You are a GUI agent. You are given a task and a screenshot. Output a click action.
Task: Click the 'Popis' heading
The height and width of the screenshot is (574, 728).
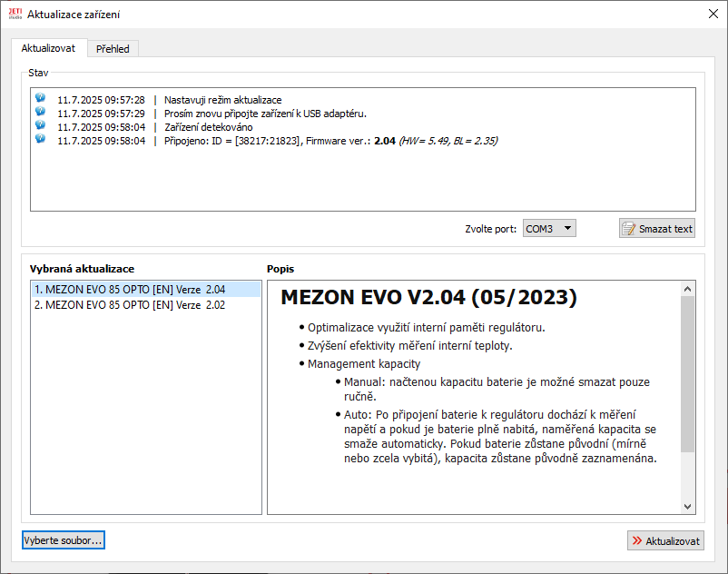click(280, 269)
